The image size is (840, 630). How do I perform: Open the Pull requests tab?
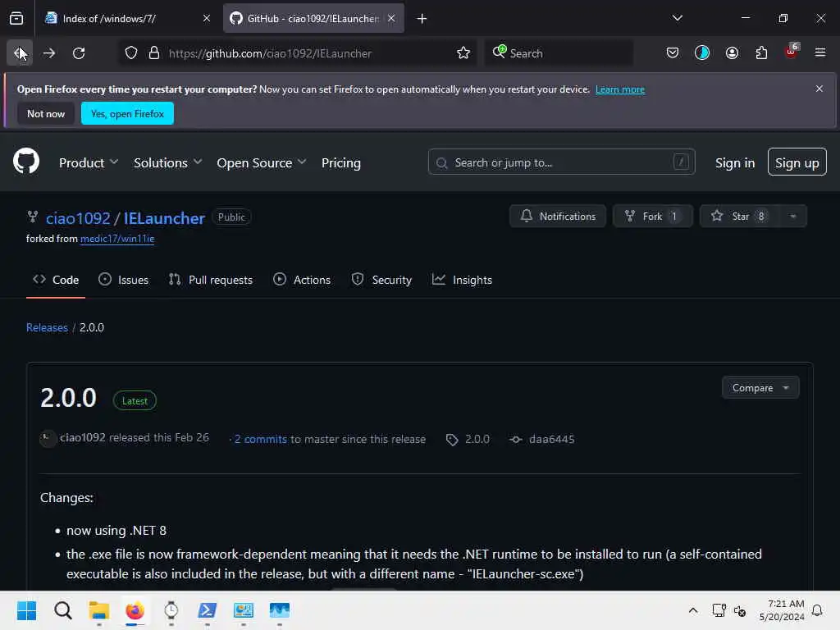click(211, 281)
